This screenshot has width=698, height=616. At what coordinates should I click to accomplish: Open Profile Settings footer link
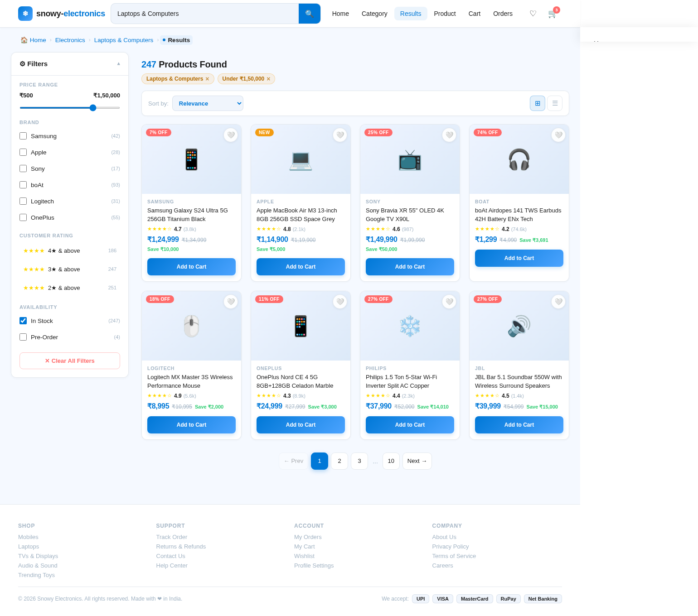(314, 565)
